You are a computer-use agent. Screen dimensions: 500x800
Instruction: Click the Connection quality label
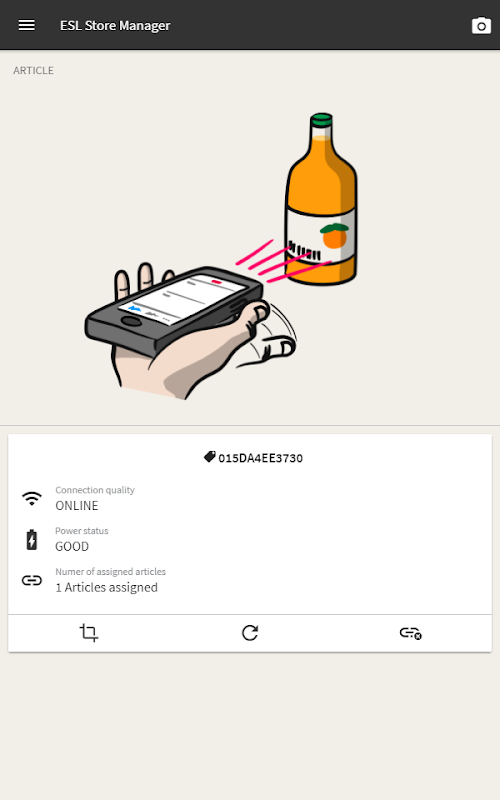[x=95, y=490]
